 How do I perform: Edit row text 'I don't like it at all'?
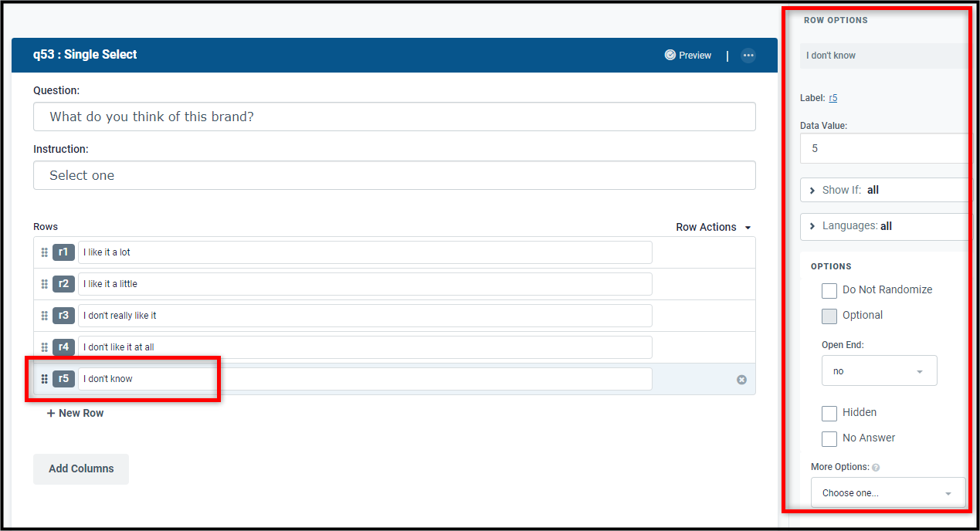point(365,347)
